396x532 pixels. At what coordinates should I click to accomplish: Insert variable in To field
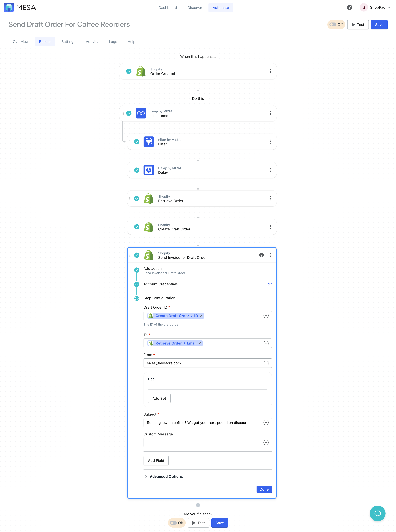(266, 343)
